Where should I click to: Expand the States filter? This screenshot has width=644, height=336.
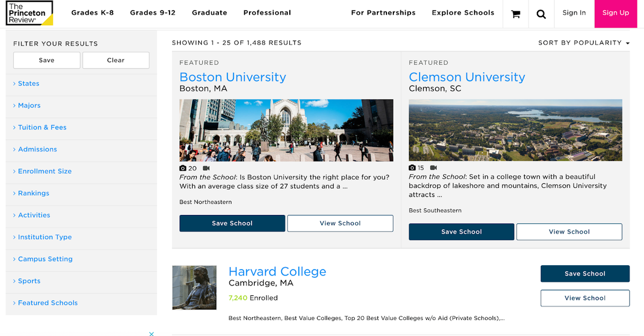tap(28, 83)
